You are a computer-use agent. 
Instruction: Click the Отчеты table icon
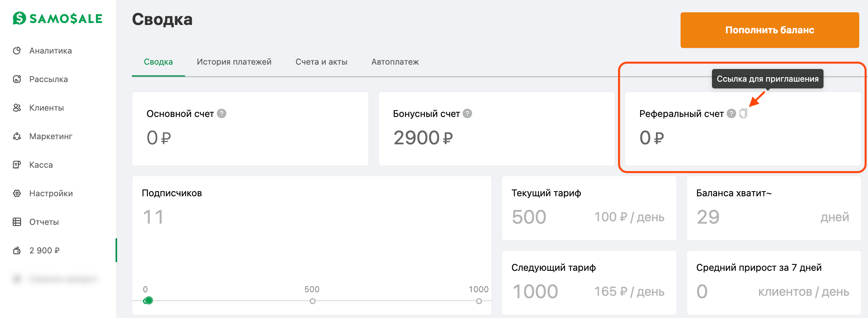pyautogui.click(x=17, y=222)
